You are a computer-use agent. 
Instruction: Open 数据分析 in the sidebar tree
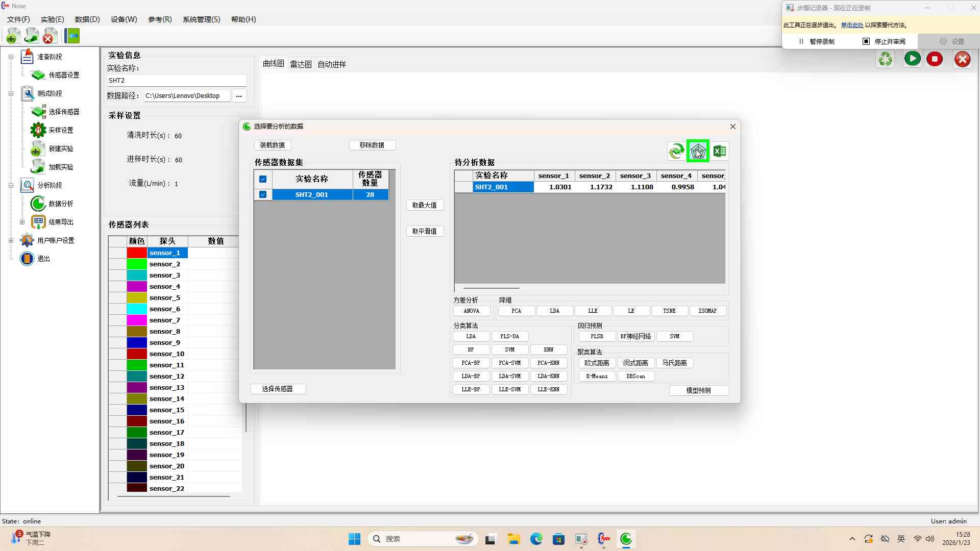pos(60,204)
